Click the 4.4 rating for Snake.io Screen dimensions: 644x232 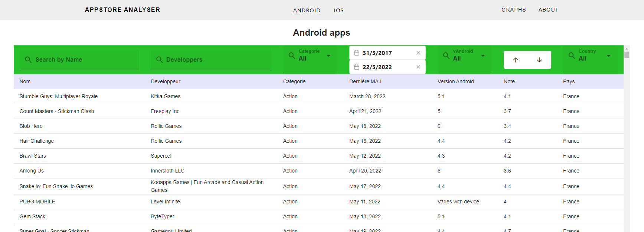pos(507,186)
